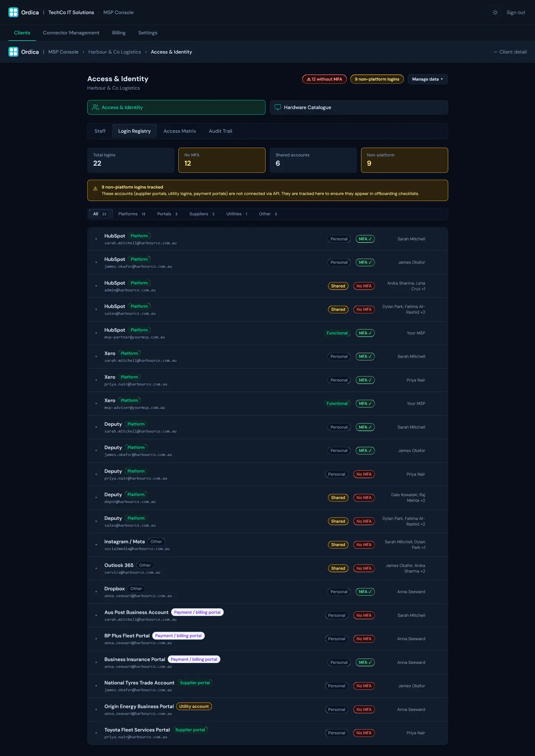Click the Supplier portal tag on National Tyres
The height and width of the screenshot is (756, 535).
[195, 683]
